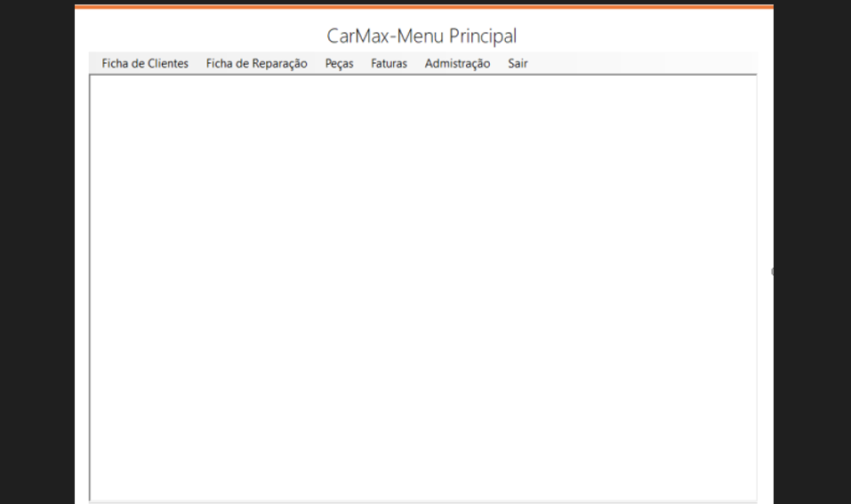The width and height of the screenshot is (851, 504).
Task: Expand the Admistração menu
Action: [x=457, y=63]
